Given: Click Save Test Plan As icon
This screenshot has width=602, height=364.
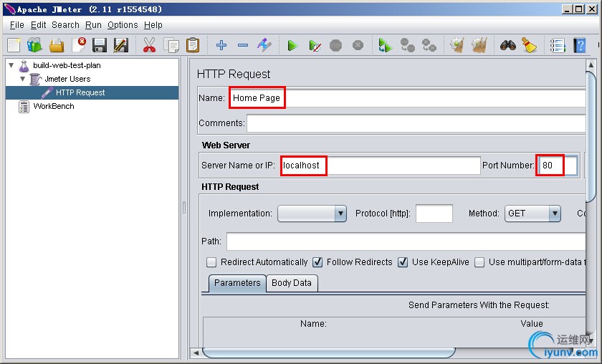Looking at the screenshot, I should coord(121,45).
